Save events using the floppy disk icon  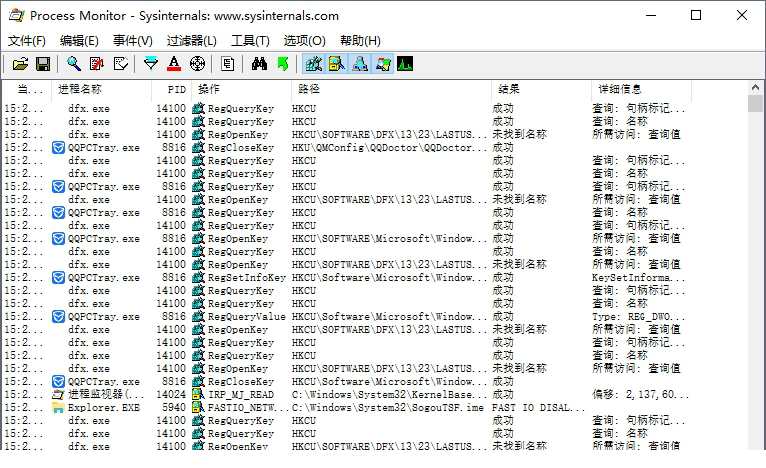[x=43, y=64]
